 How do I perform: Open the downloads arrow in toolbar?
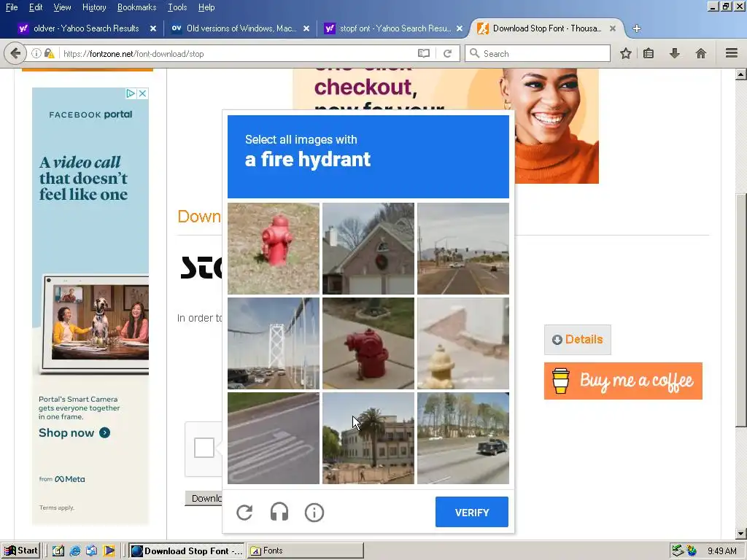[x=675, y=53]
